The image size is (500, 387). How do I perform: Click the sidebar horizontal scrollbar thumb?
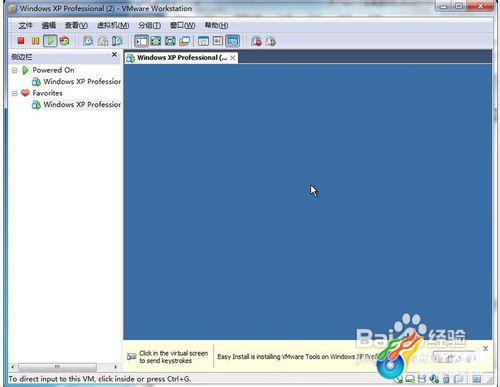pyautogui.click(x=57, y=367)
